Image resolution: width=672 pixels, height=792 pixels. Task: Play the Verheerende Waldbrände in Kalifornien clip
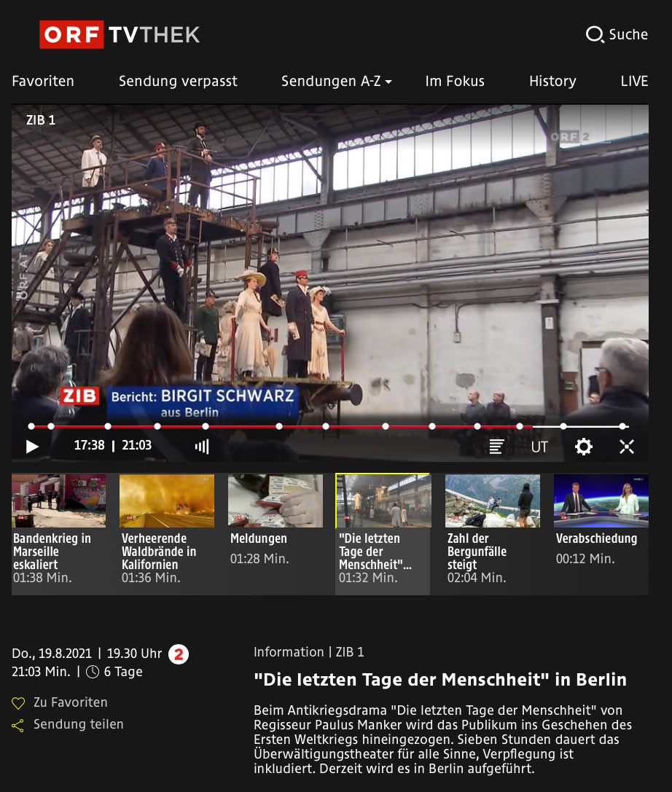(167, 501)
